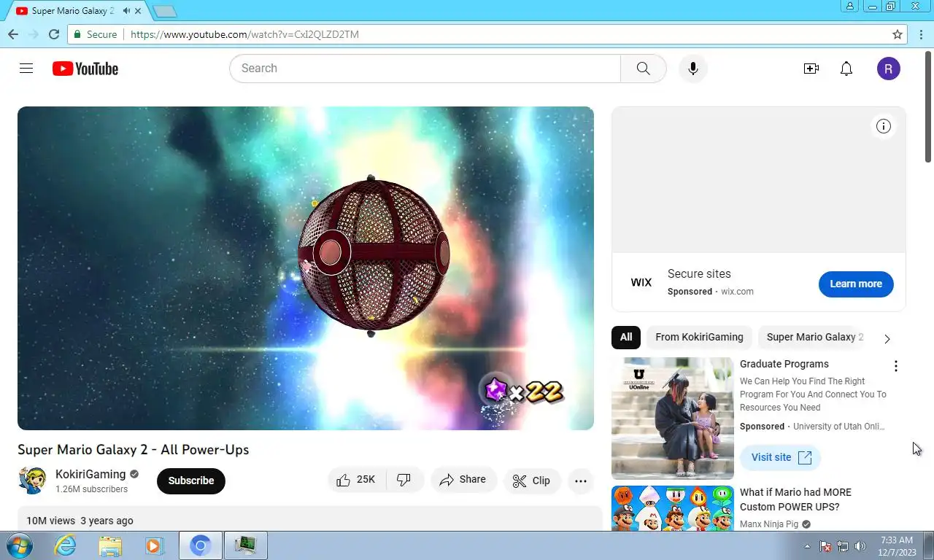
Task: Click video title 'Super Mario Galaxy 2 - All Power-Ups'
Action: (x=134, y=450)
